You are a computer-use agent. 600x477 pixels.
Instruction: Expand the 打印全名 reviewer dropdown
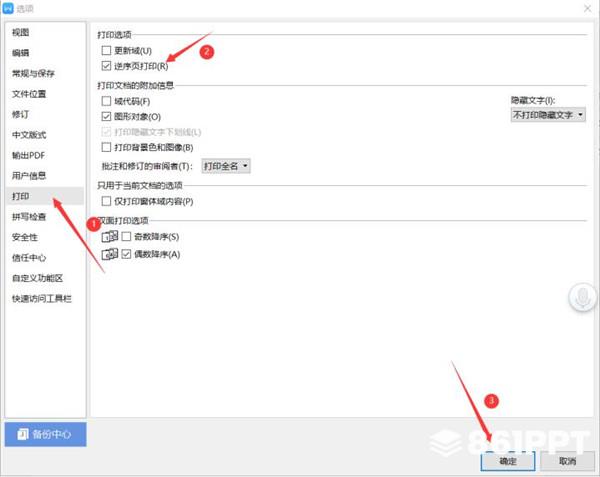click(226, 166)
